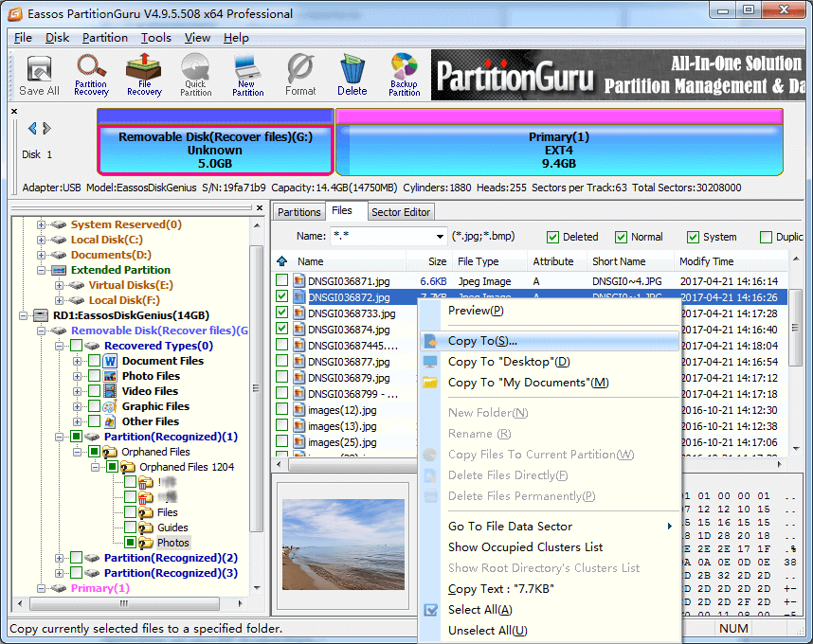Toggle the Deleted filter checkbox
The image size is (813, 644).
click(x=552, y=237)
